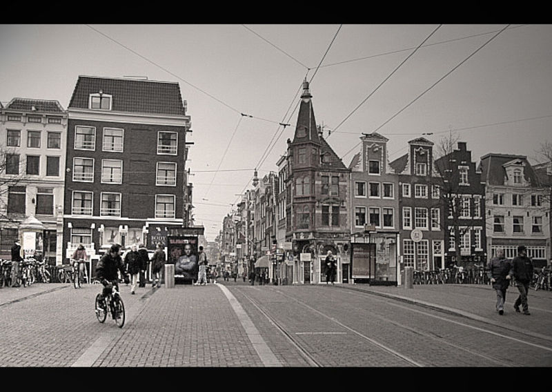Click the tram shelter advertisement panel on the right
This screenshot has height=392, width=552.
coord(362,261)
